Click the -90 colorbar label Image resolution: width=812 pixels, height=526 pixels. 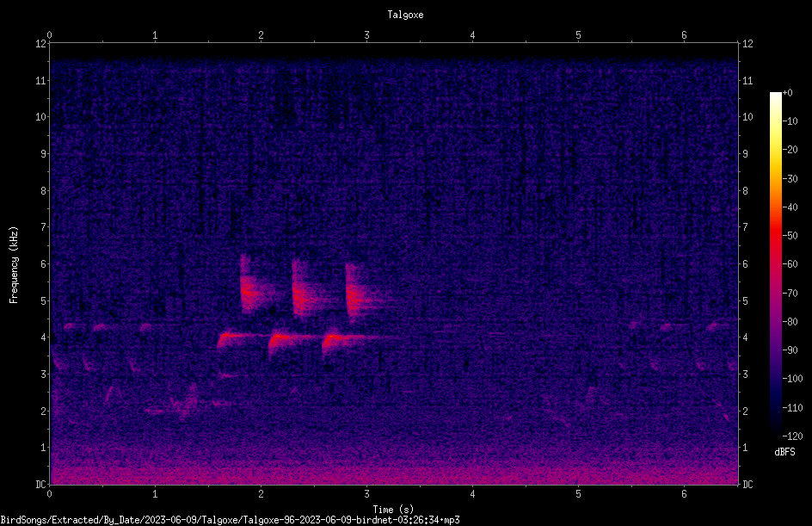coord(790,350)
